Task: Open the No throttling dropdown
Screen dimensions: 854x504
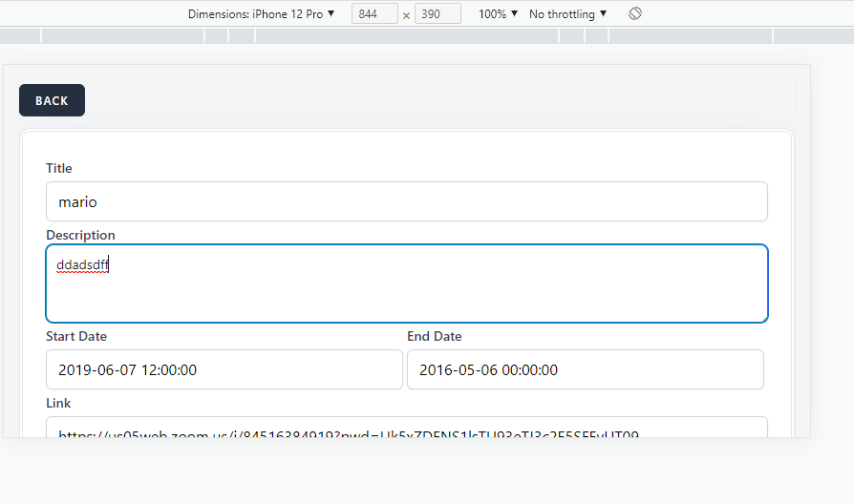Action: tap(567, 14)
